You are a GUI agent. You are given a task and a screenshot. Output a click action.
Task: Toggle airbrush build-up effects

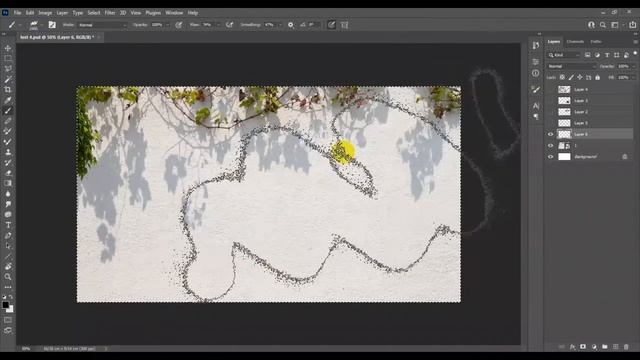click(230, 25)
